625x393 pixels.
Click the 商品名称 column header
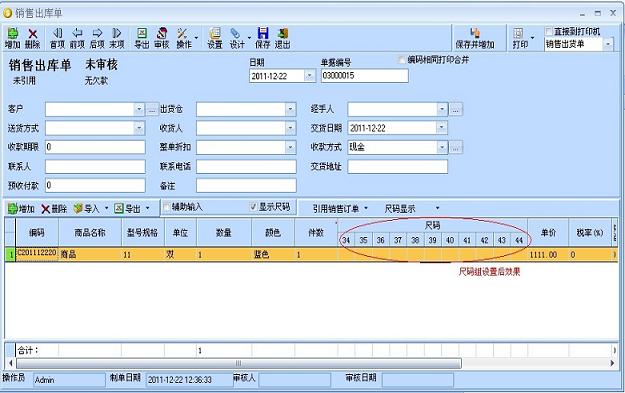tap(90, 232)
